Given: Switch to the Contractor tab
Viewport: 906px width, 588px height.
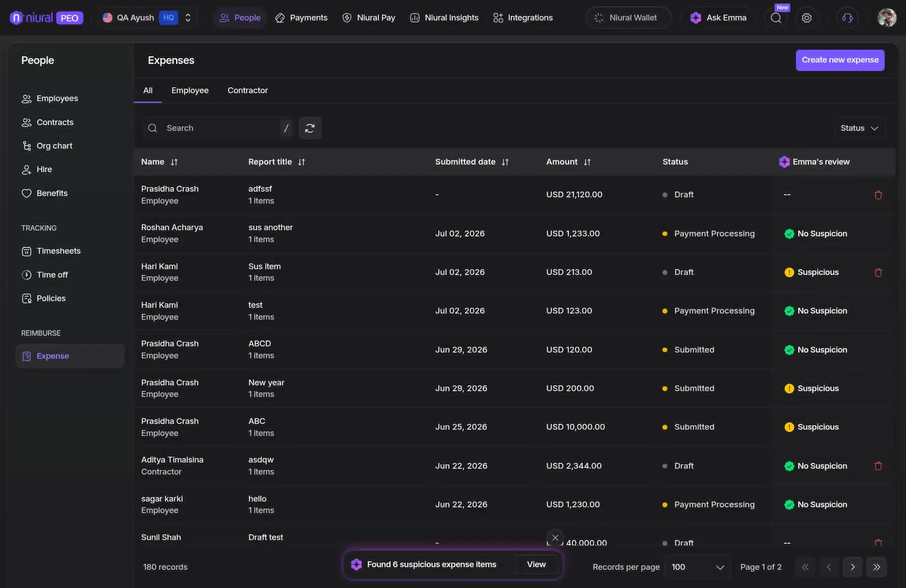Looking at the screenshot, I should (x=248, y=91).
